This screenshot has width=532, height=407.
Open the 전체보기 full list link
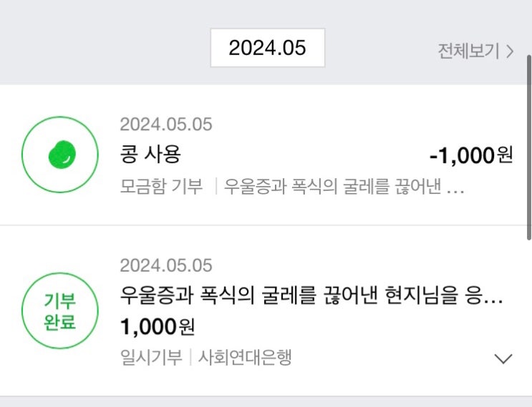[469, 51]
